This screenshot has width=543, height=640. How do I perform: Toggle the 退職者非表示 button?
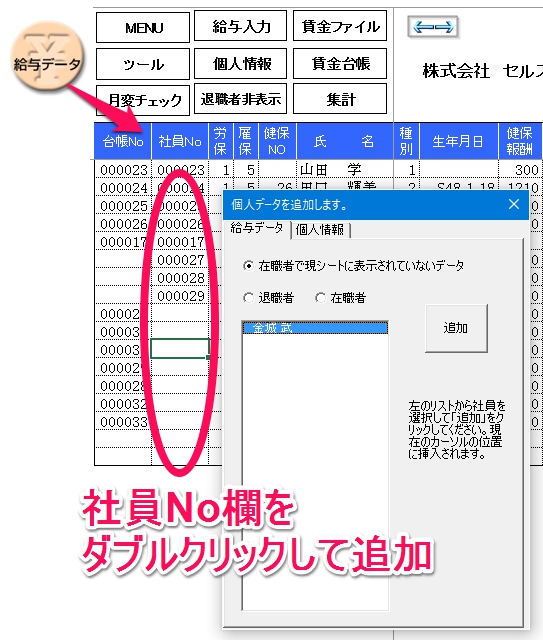(240, 99)
